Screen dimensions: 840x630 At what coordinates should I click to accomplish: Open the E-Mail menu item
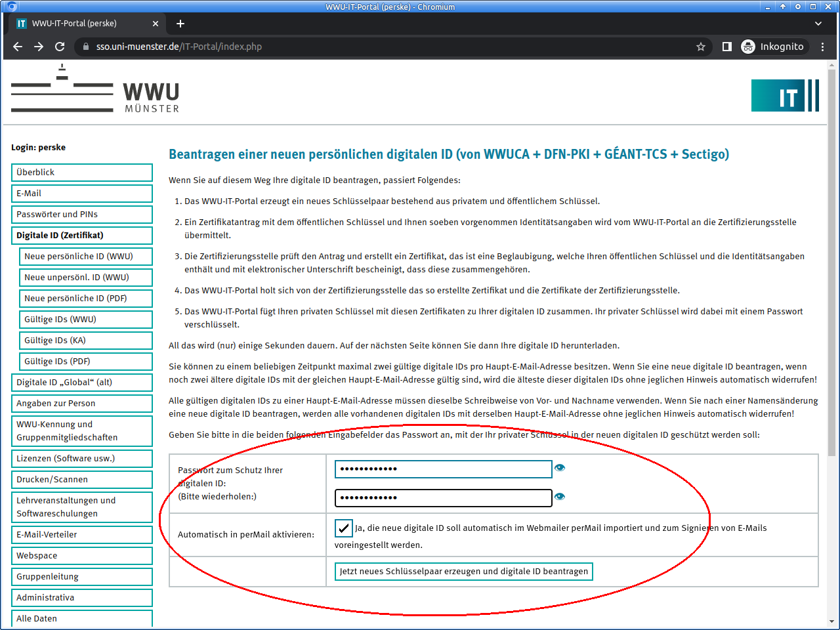tap(81, 194)
